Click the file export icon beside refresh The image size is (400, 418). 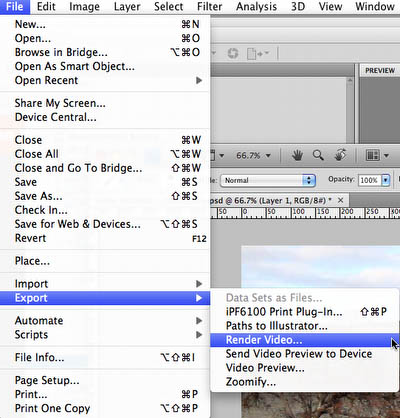click(x=258, y=53)
